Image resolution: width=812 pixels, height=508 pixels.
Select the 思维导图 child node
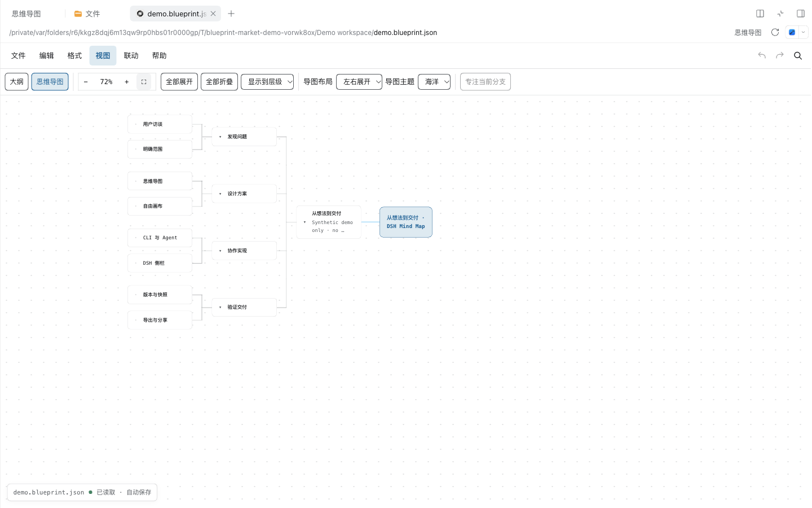point(160,181)
